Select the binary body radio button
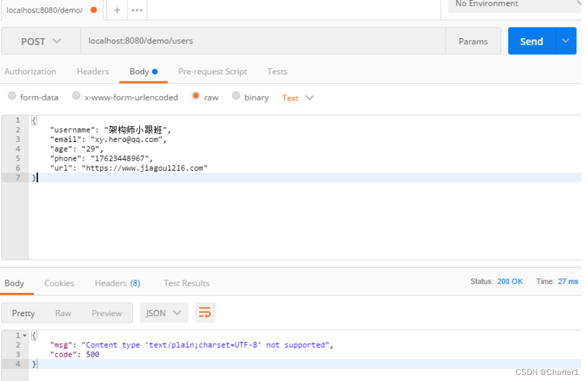Viewport: 588px width, 381px height. tap(236, 96)
